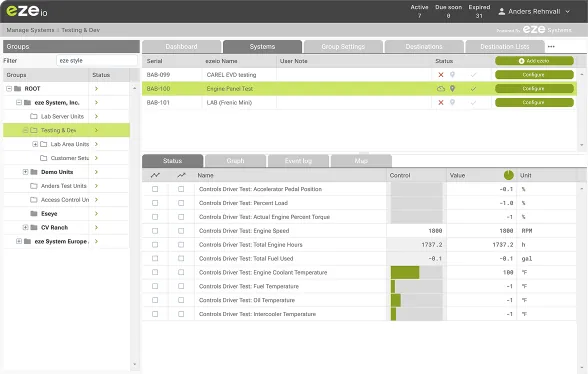This screenshot has height=374, width=588.
Task: Open the Destinations tab
Action: click(424, 47)
